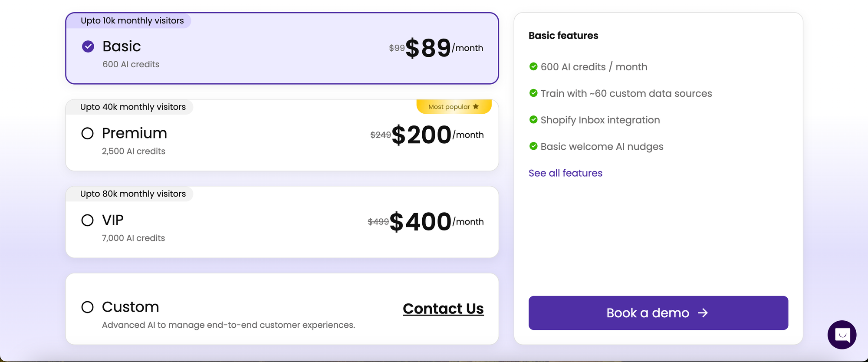Select the Basic plan card
Screen dimensions: 868x362
(282, 48)
